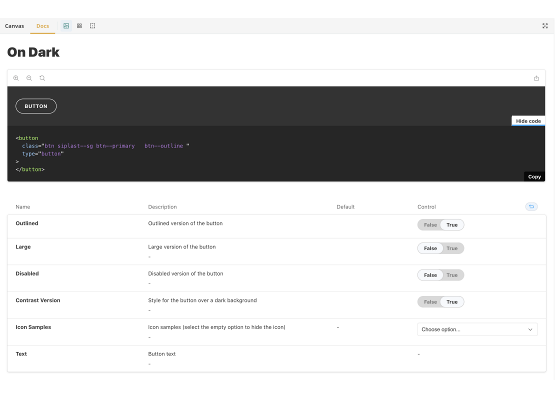
Task: Zoom out on the preview
Action: (x=29, y=78)
